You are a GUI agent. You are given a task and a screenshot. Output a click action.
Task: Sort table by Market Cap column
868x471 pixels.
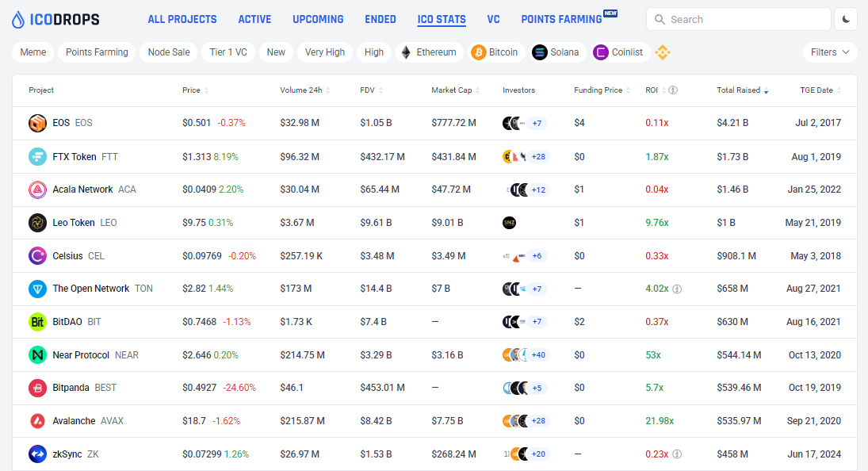click(x=456, y=90)
